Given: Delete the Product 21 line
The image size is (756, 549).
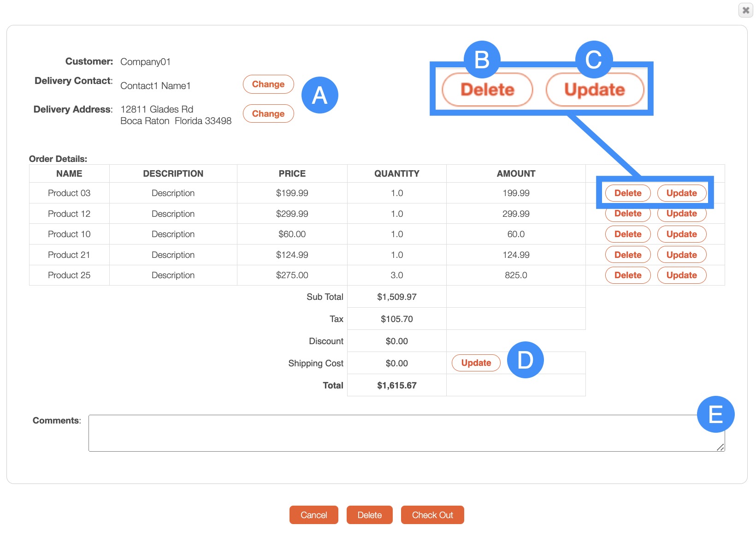Looking at the screenshot, I should [627, 255].
